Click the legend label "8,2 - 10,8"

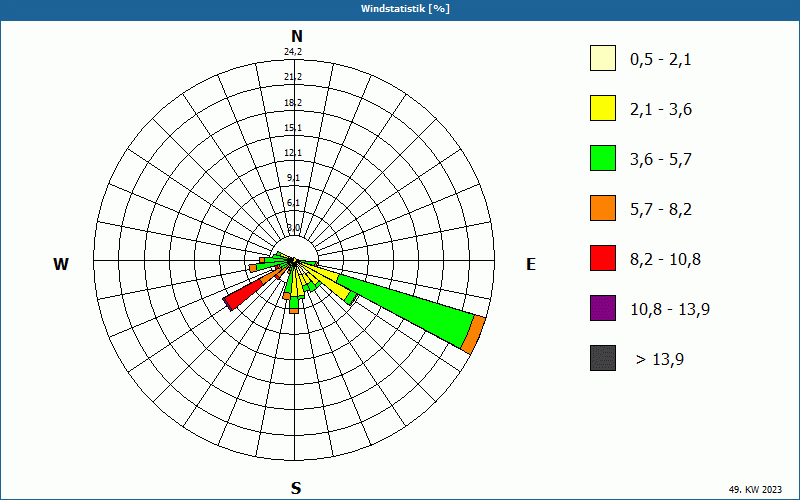click(x=665, y=260)
